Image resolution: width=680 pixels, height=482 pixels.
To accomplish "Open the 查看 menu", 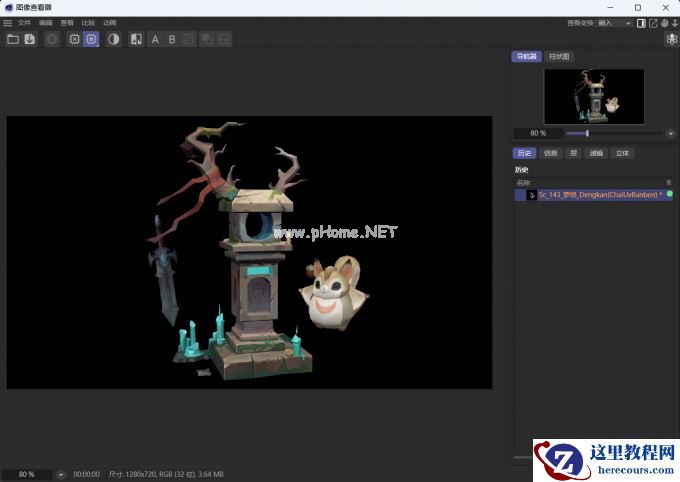I will [67, 23].
